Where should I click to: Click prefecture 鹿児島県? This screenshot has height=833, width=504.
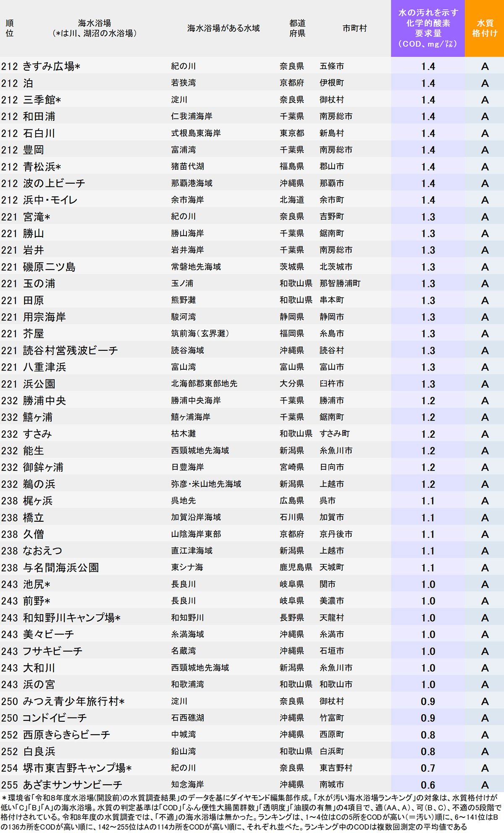[x=296, y=568]
